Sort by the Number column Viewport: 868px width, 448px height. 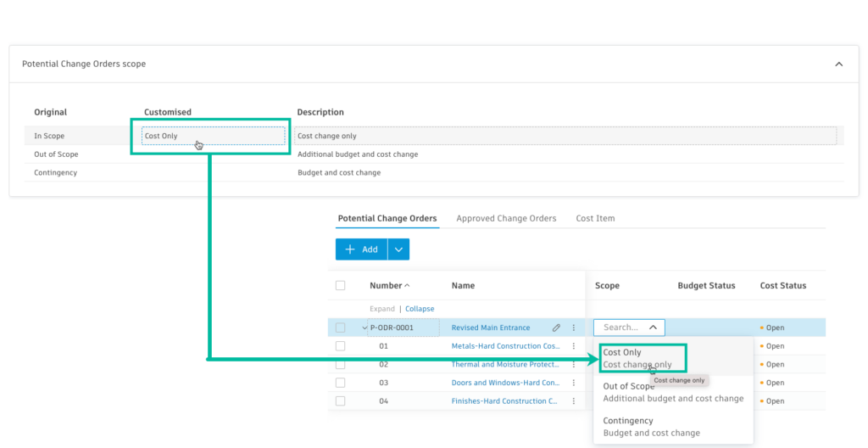point(390,286)
